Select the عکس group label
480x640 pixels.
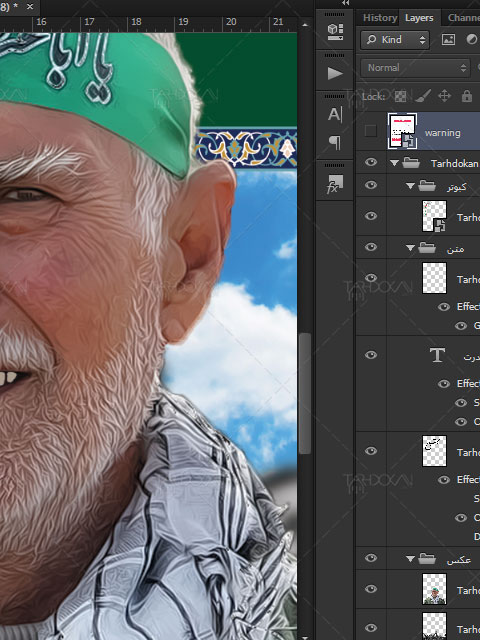tap(459, 560)
